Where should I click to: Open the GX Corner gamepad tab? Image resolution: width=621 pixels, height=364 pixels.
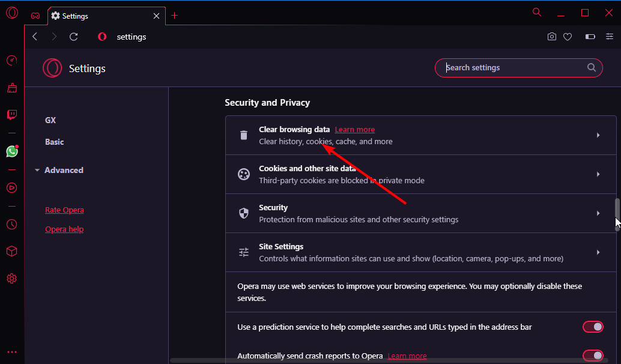(x=35, y=16)
